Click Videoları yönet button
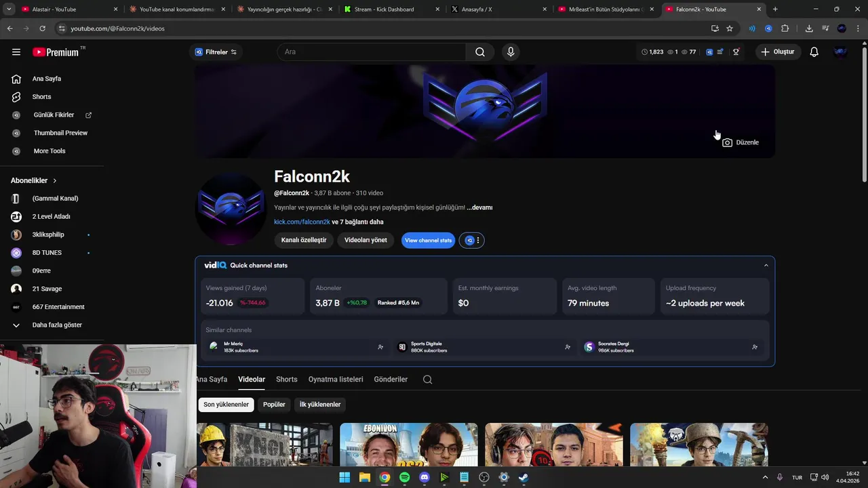 click(x=366, y=240)
